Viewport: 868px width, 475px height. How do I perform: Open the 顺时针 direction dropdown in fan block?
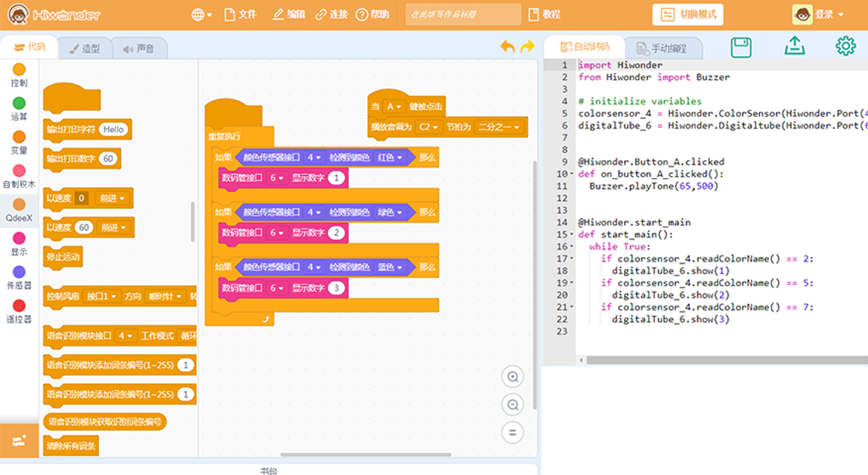coord(165,296)
